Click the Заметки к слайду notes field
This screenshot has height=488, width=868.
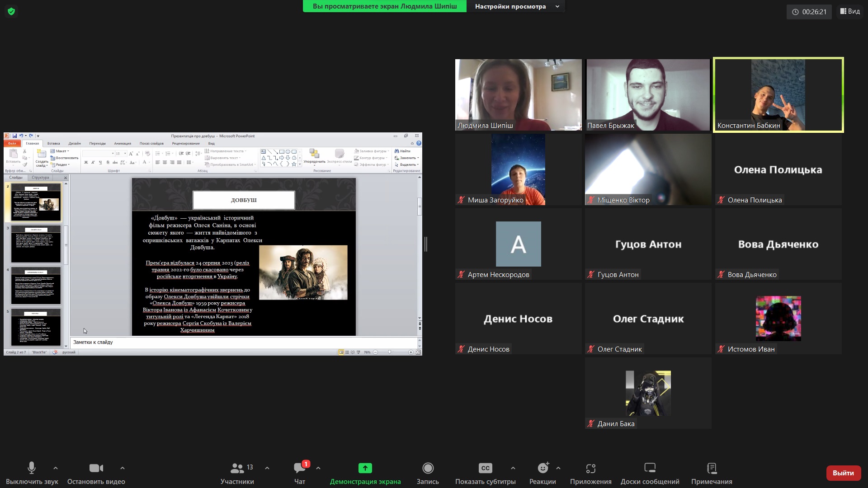tap(244, 343)
